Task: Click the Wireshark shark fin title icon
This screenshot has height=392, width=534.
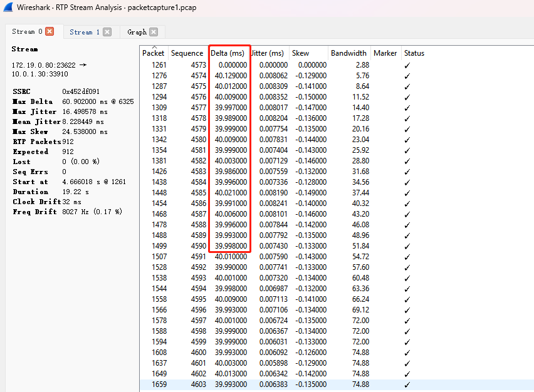Action: click(8, 7)
